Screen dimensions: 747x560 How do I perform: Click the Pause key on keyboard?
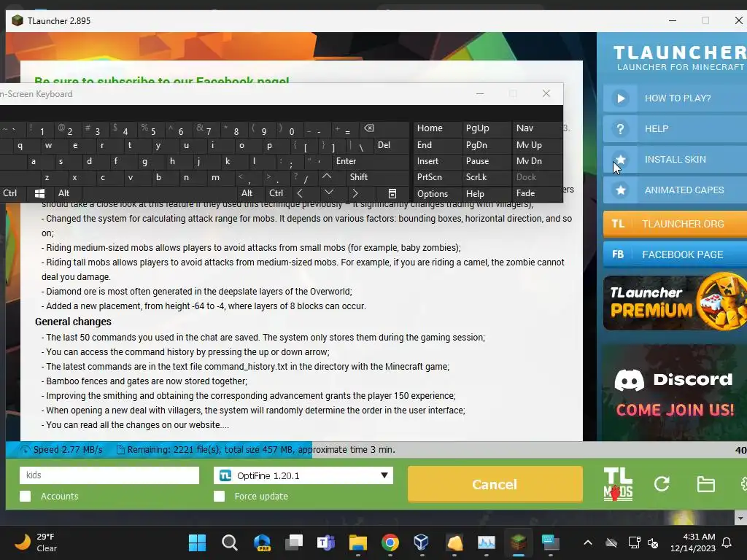coord(477,161)
